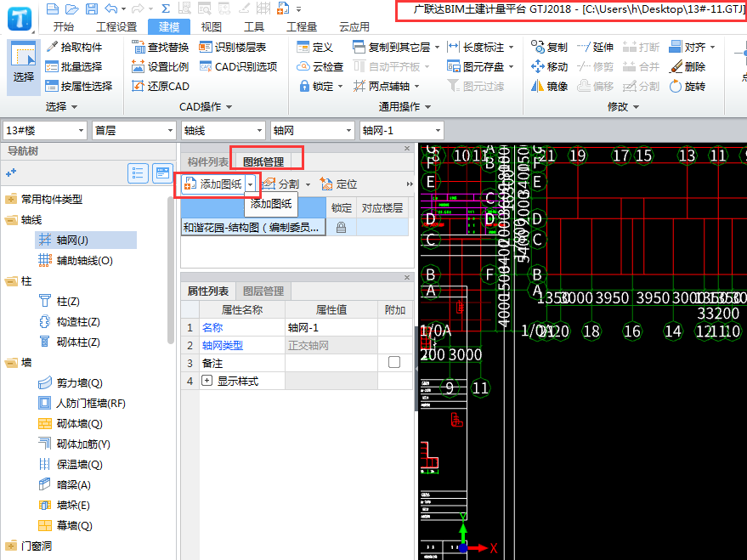Click 旋转 rotate tool

[x=688, y=86]
